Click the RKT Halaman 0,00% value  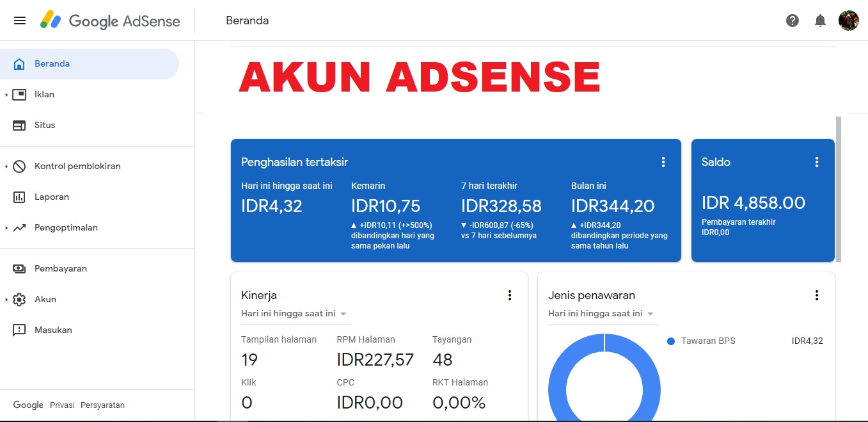pos(459,403)
